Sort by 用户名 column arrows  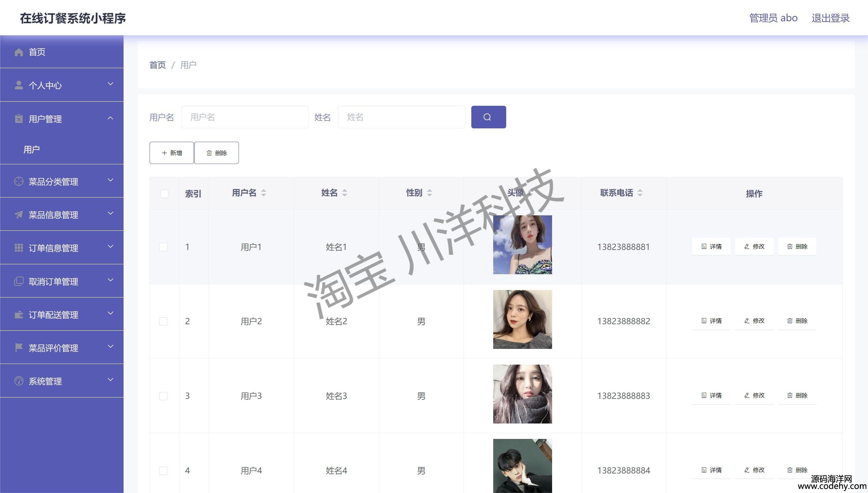click(263, 193)
